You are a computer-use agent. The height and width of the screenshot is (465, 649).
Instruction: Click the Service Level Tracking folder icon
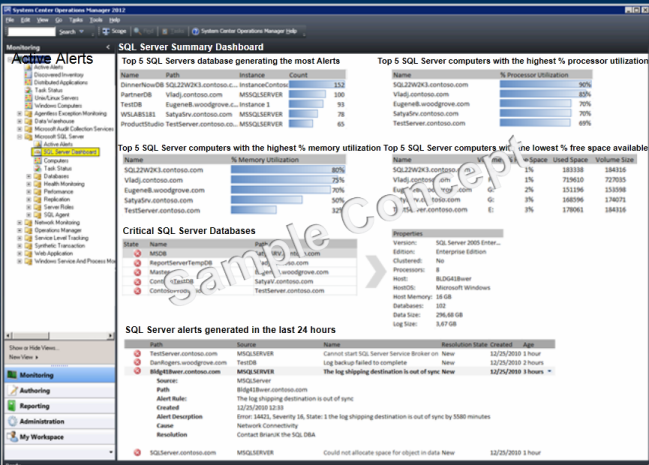coord(28,238)
